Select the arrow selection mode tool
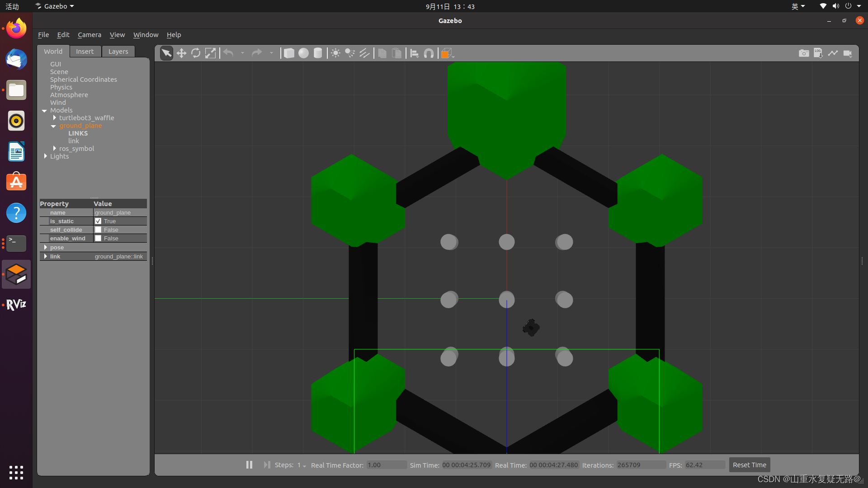The height and width of the screenshot is (488, 868). click(x=166, y=53)
